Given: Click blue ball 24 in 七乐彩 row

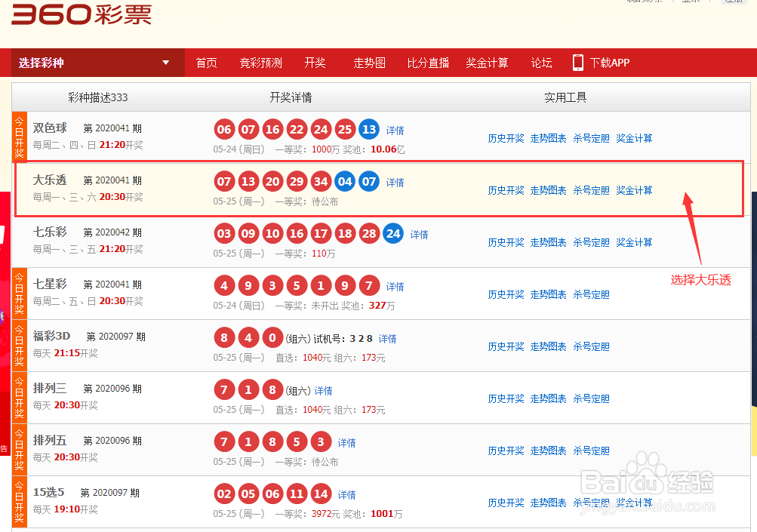Looking at the screenshot, I should (393, 234).
